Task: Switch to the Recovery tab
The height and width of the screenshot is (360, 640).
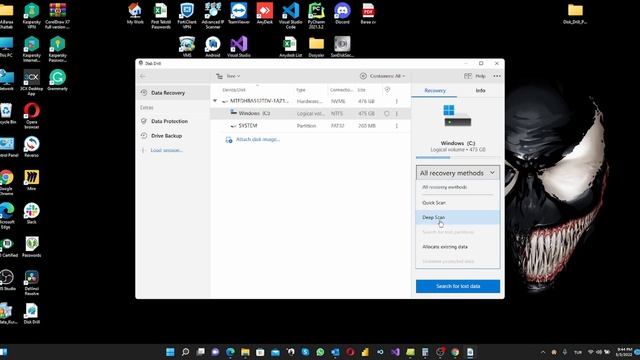Action: [435, 91]
